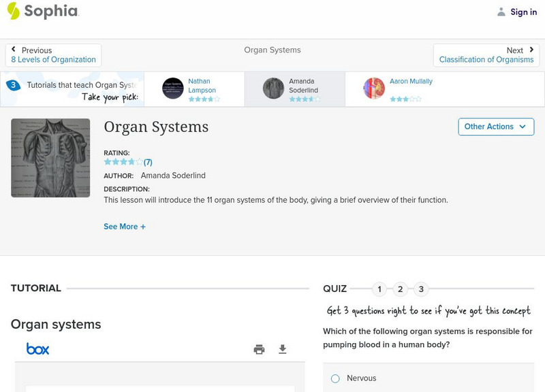Image resolution: width=545 pixels, height=392 pixels.
Task: Click the Sign in link
Action: pyautogui.click(x=523, y=12)
